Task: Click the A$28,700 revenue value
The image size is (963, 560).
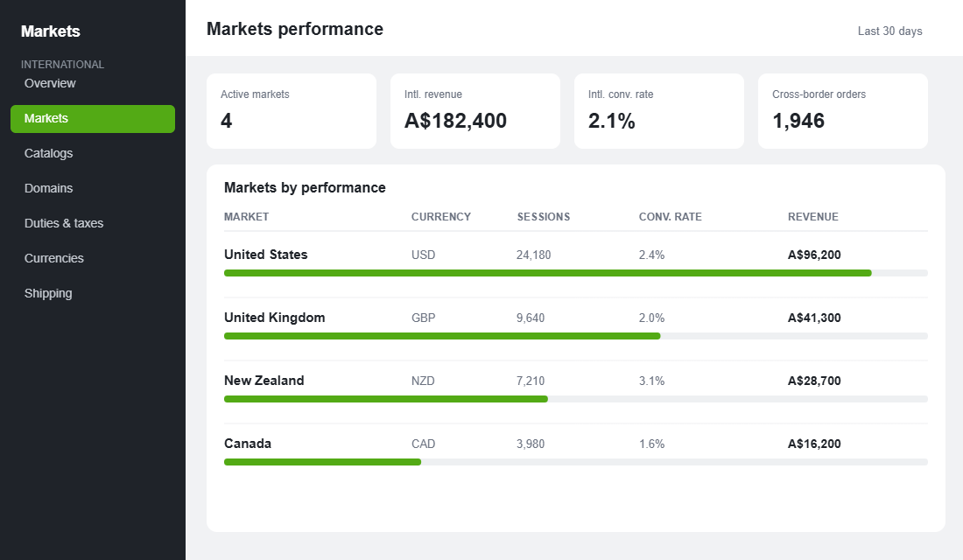Action: point(814,381)
